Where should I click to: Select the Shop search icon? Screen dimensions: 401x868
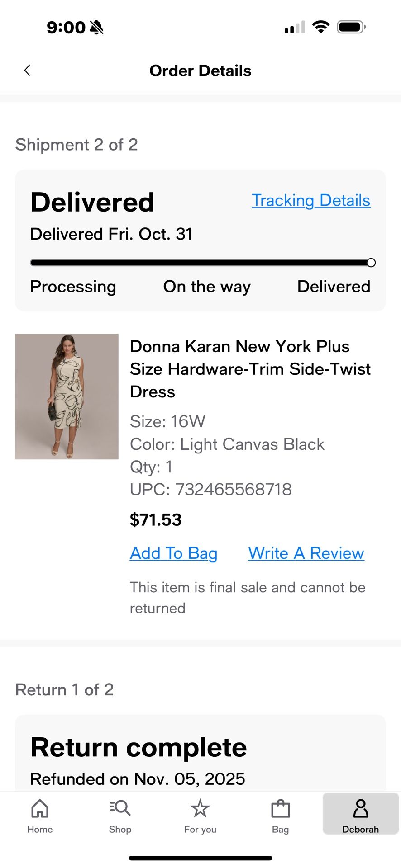[x=119, y=809]
